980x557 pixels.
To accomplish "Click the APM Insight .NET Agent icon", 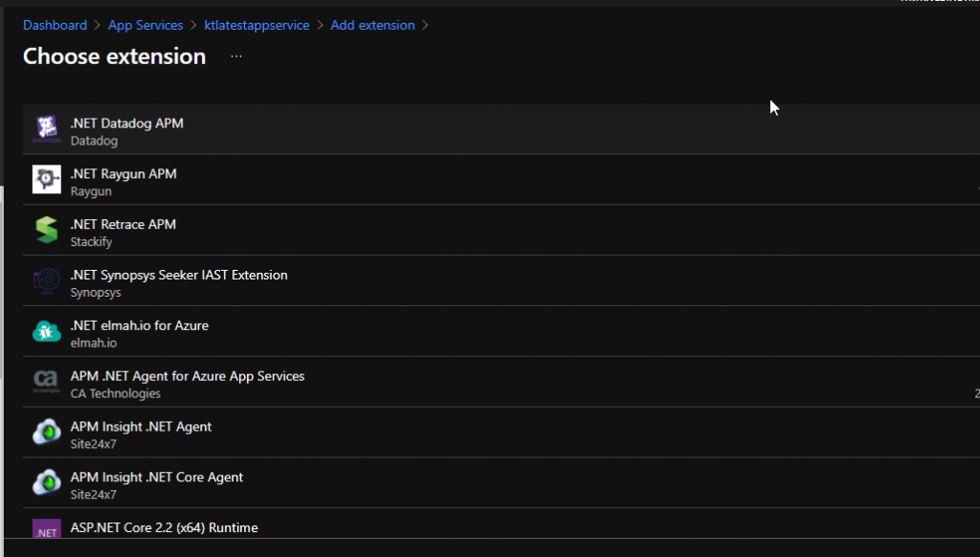I will point(47,432).
